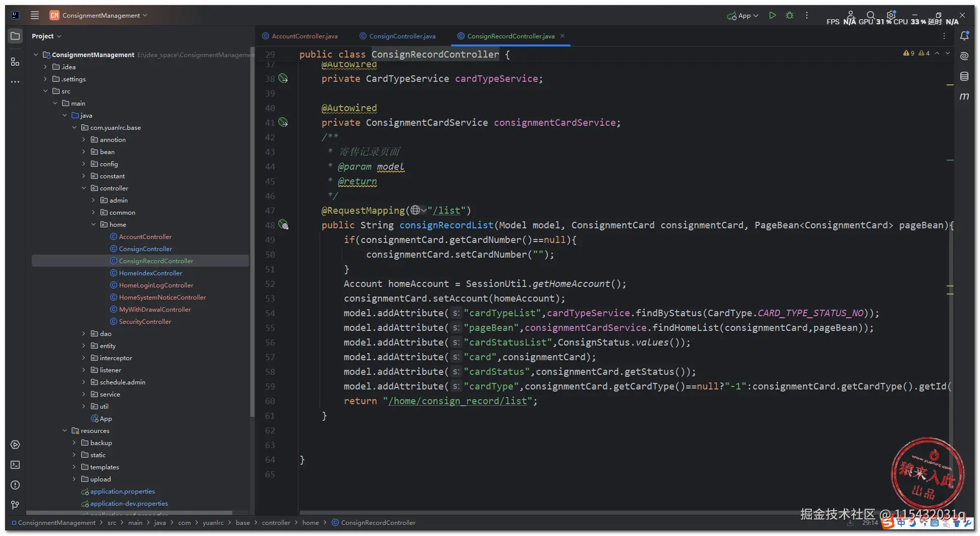Open HomeIndexController in project tree
Screen dimensions: 980x536
click(x=150, y=273)
